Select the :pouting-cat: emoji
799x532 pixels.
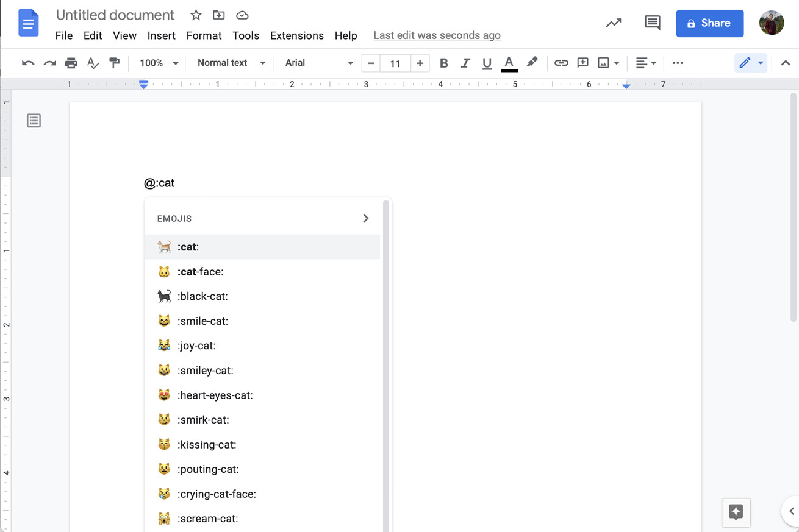262,469
